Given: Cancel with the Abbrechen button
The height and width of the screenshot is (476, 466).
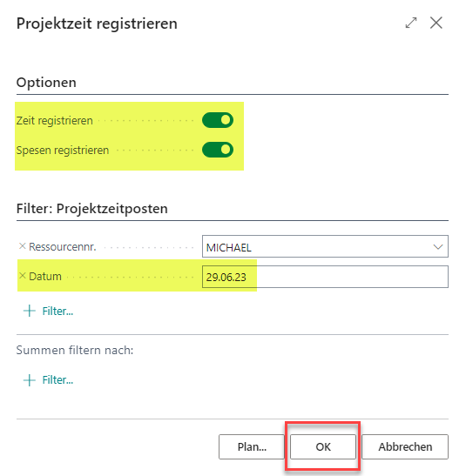Looking at the screenshot, I should pos(405,447).
